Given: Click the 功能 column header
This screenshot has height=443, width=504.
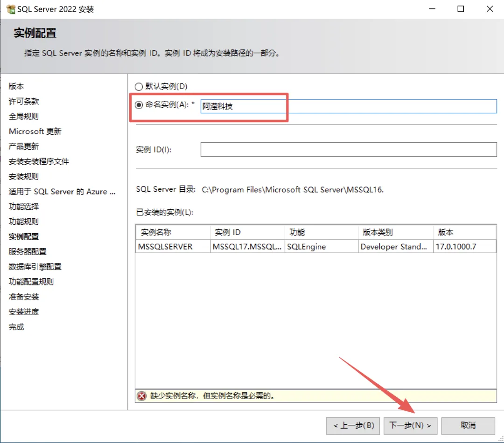Looking at the screenshot, I should [x=322, y=232].
